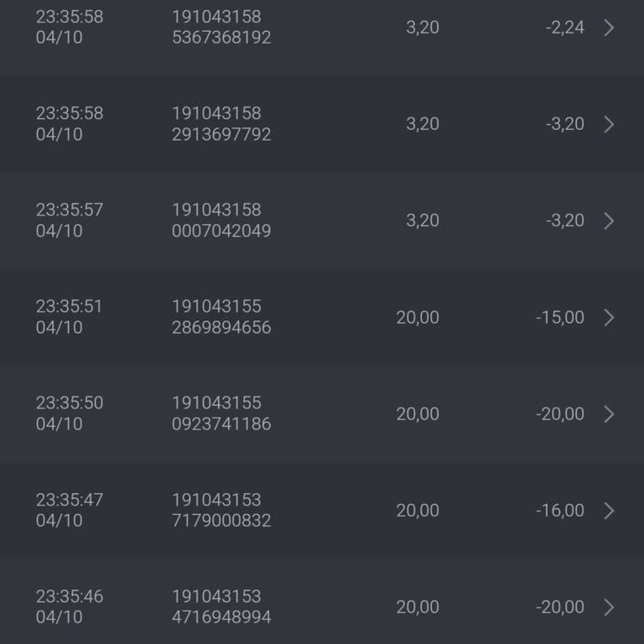Viewport: 644px width, 644px height.
Task: Expand chevron for transaction 2913697792
Action: (x=610, y=124)
